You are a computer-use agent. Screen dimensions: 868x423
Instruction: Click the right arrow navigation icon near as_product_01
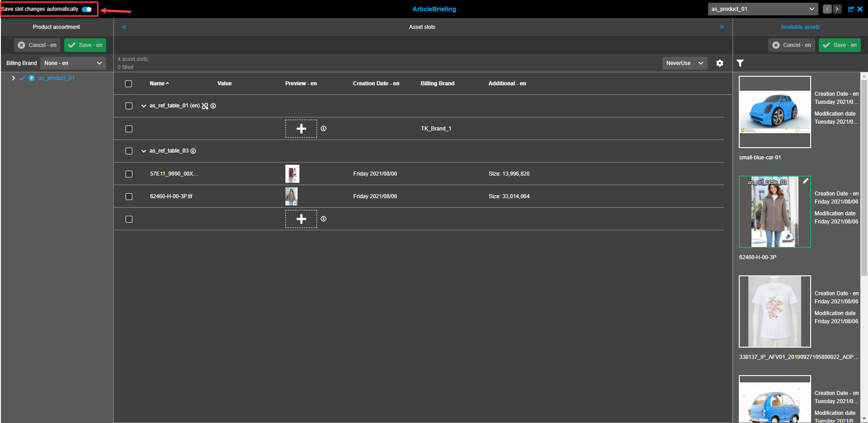[x=837, y=9]
